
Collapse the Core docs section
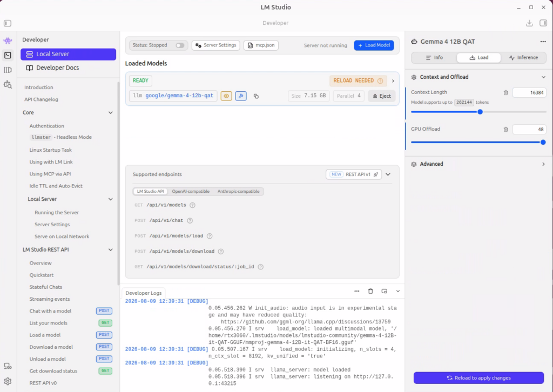110,113
